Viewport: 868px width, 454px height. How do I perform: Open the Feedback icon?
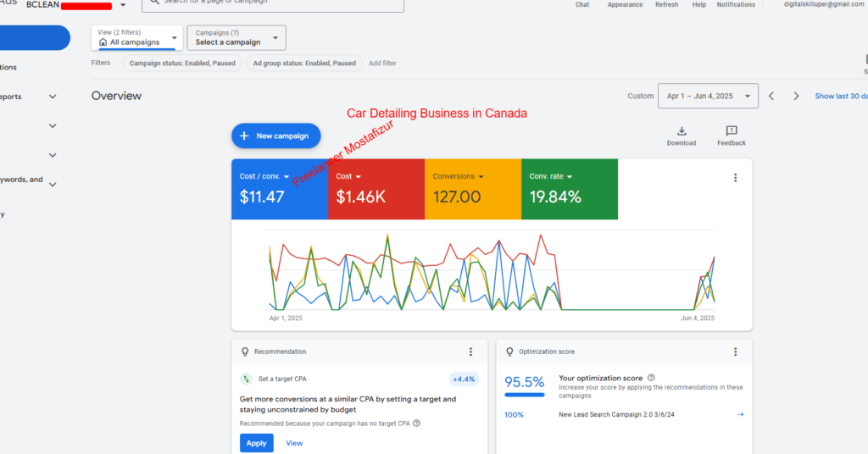pyautogui.click(x=732, y=131)
